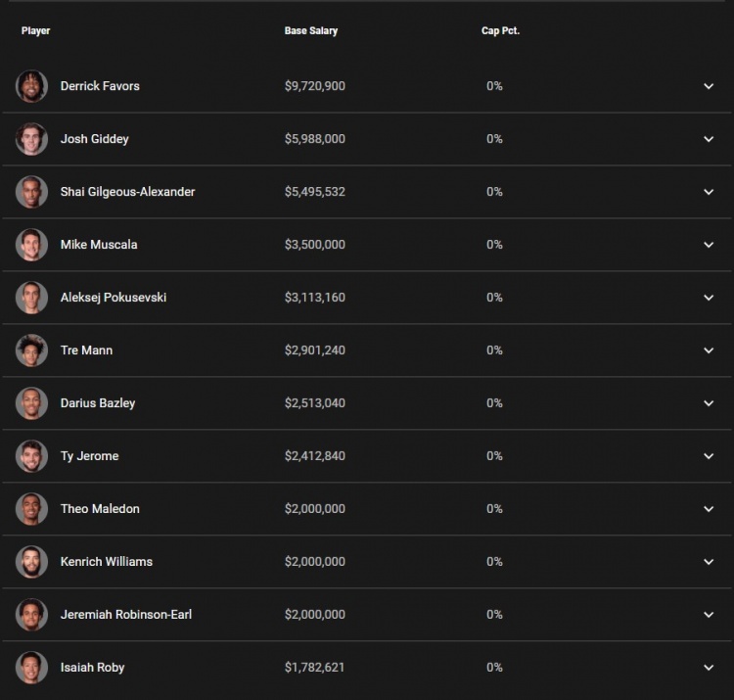Open Mike Muscala details chevron
Image resolution: width=734 pixels, height=700 pixels.
[709, 245]
